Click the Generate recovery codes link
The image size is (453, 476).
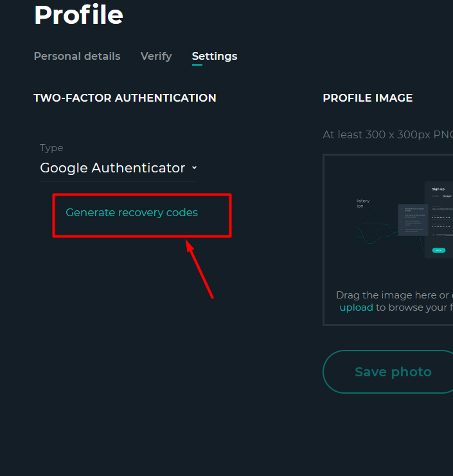click(x=132, y=212)
